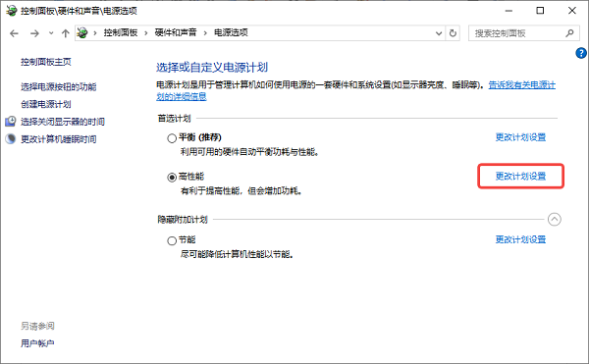The height and width of the screenshot is (364, 589).
Task: Expand chevron after 硬件和声音 breadcrumb
Action: pos(205,33)
